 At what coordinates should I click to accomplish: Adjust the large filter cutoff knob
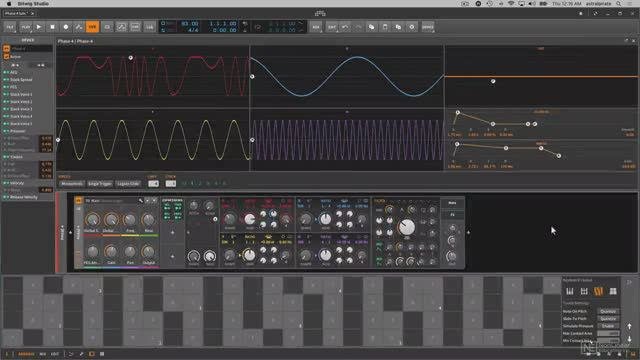[407, 227]
